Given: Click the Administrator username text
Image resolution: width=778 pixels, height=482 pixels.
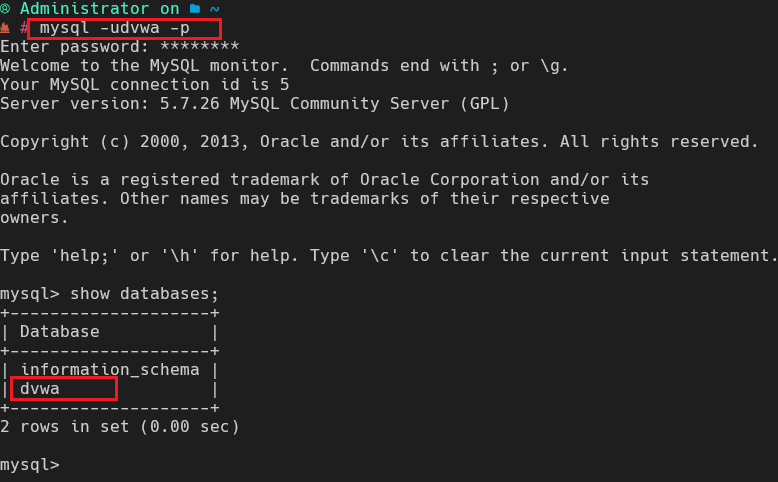Looking at the screenshot, I should point(84,9).
